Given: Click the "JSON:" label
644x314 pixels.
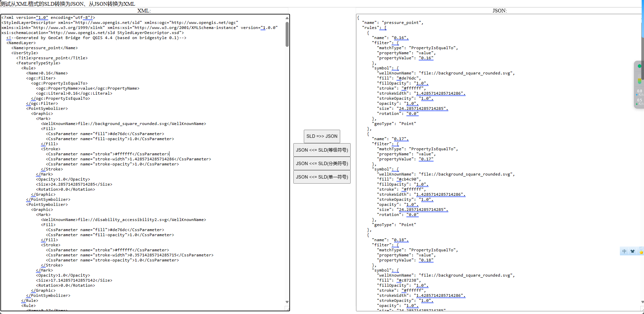Looking at the screenshot, I should pyautogui.click(x=500, y=11).
